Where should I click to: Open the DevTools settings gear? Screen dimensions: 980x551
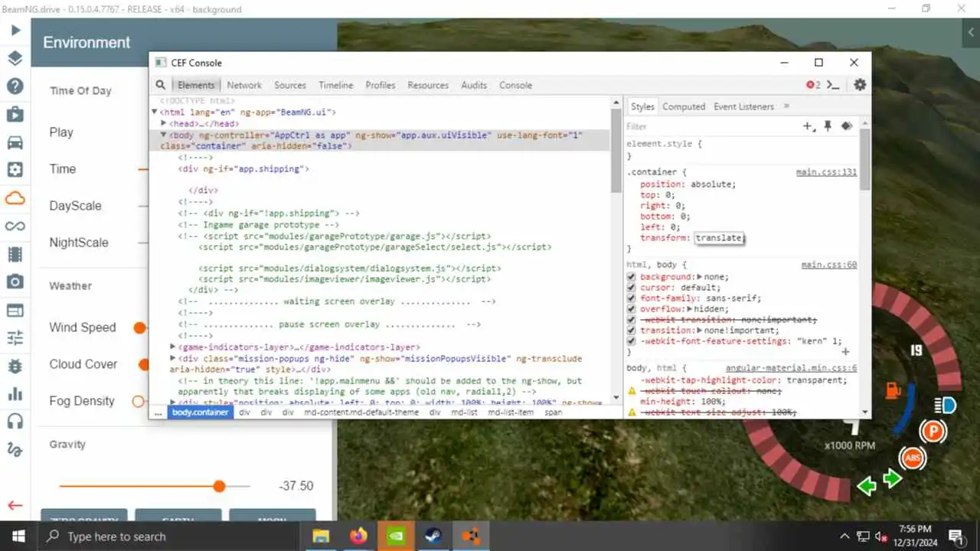coord(860,85)
